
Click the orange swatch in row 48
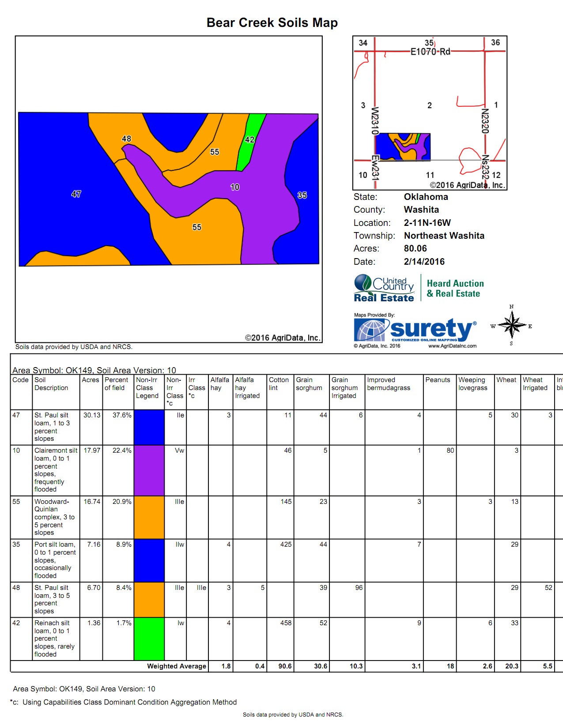pos(149,600)
